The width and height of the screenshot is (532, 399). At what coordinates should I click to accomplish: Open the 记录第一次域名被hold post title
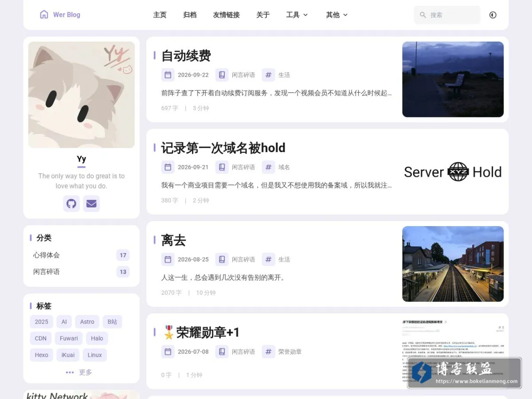[x=223, y=148]
